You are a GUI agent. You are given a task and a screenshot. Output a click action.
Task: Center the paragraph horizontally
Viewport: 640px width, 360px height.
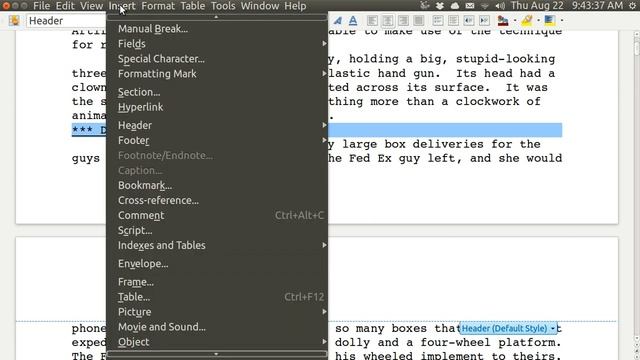click(388, 20)
